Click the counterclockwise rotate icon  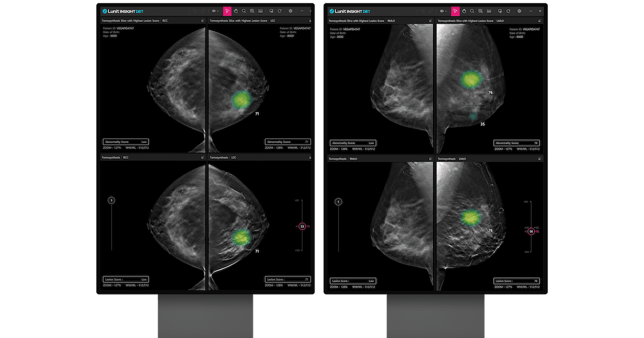point(271,11)
